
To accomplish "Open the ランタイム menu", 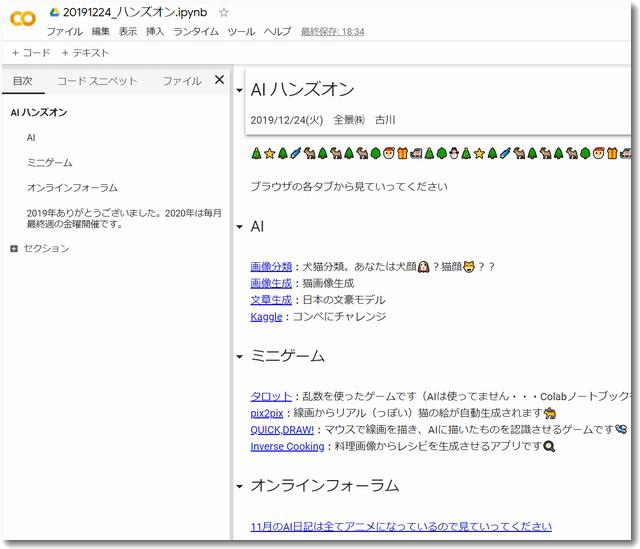I will [x=196, y=31].
